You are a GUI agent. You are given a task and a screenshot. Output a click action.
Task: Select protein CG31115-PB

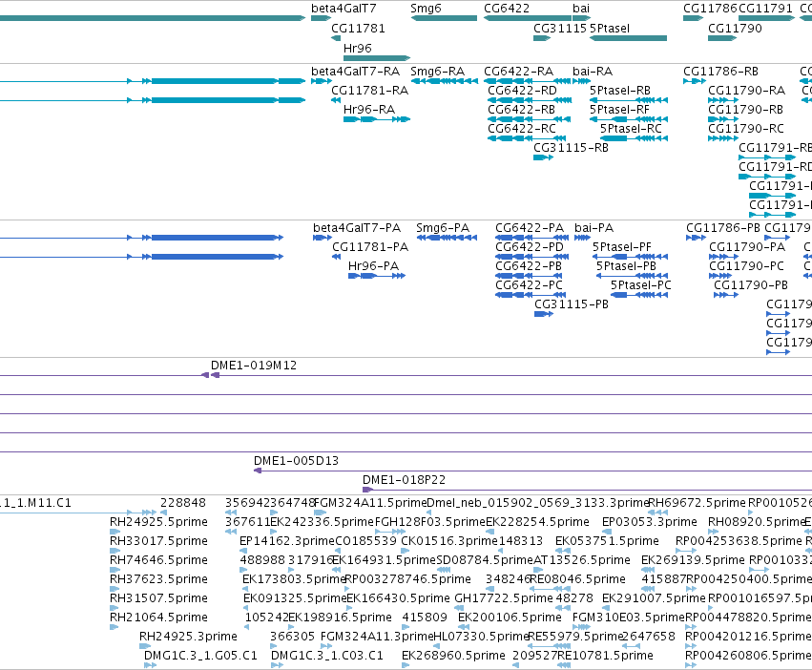click(x=544, y=314)
